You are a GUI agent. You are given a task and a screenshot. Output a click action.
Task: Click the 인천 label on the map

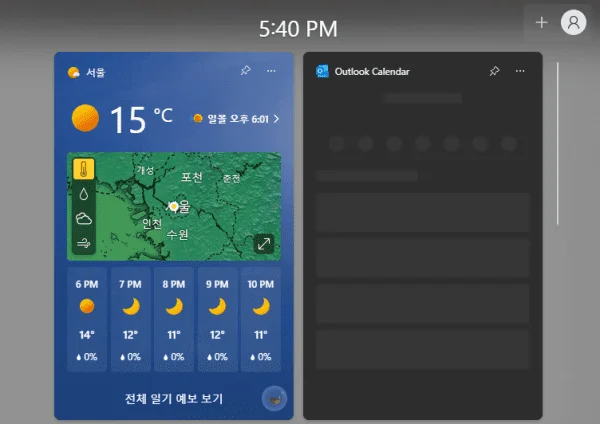(x=152, y=223)
